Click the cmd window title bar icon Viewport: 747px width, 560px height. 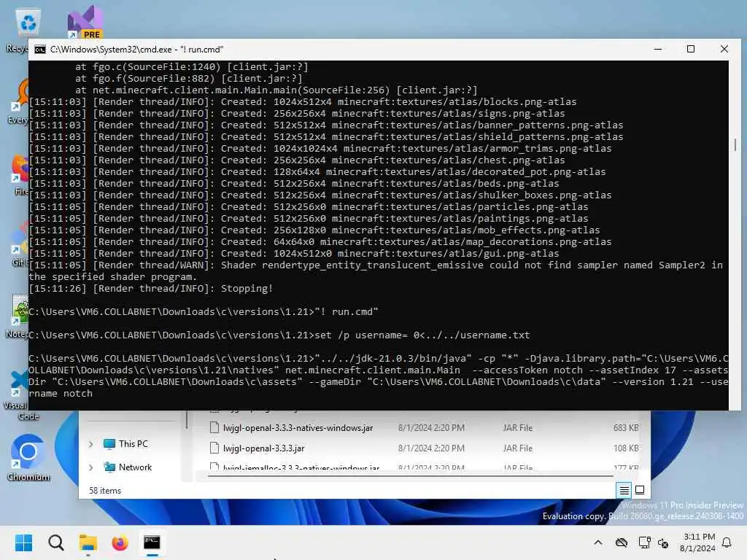(x=40, y=50)
